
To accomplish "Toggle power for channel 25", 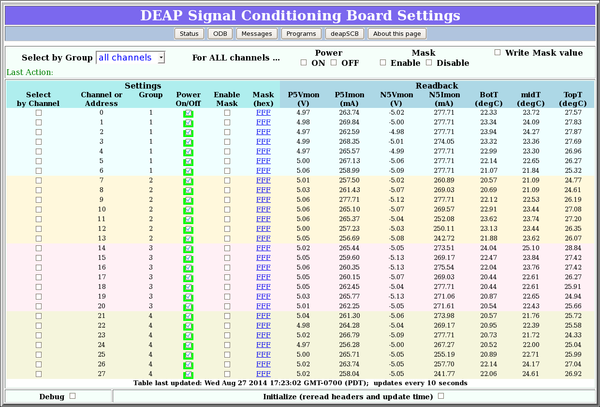I will pos(188,355).
